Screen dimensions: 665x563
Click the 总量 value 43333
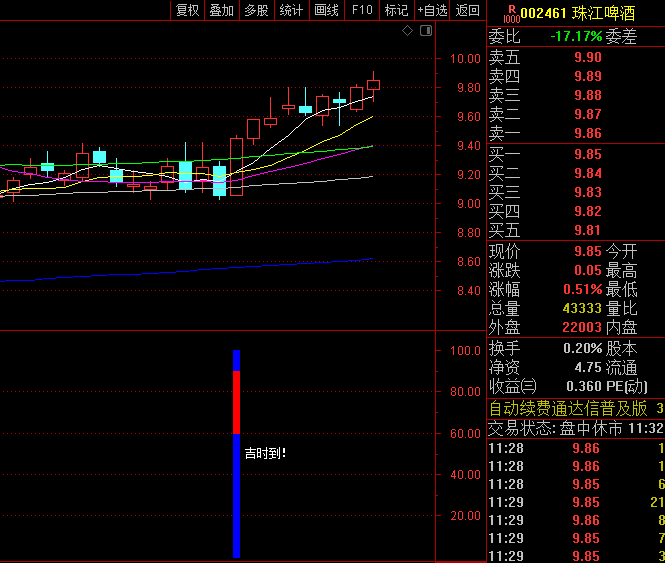click(582, 308)
